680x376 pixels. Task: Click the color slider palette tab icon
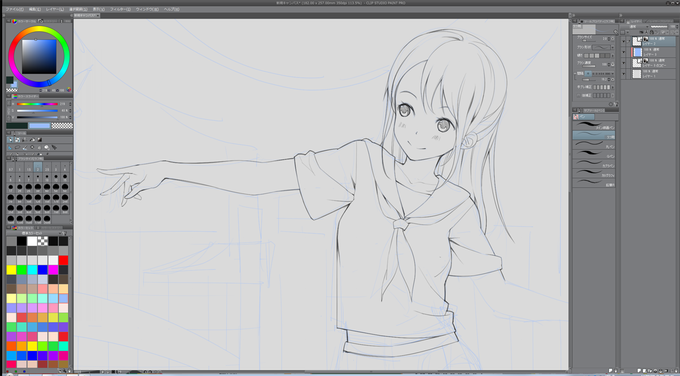(14, 96)
